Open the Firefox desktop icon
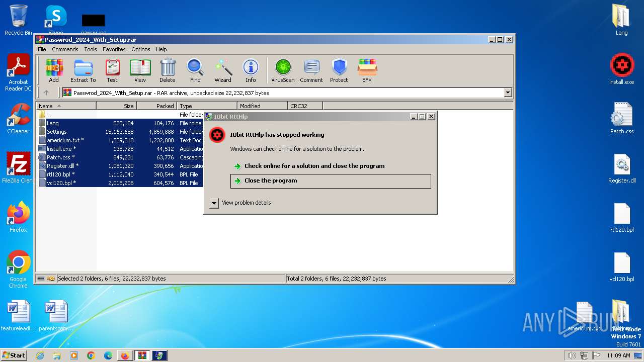 18,217
